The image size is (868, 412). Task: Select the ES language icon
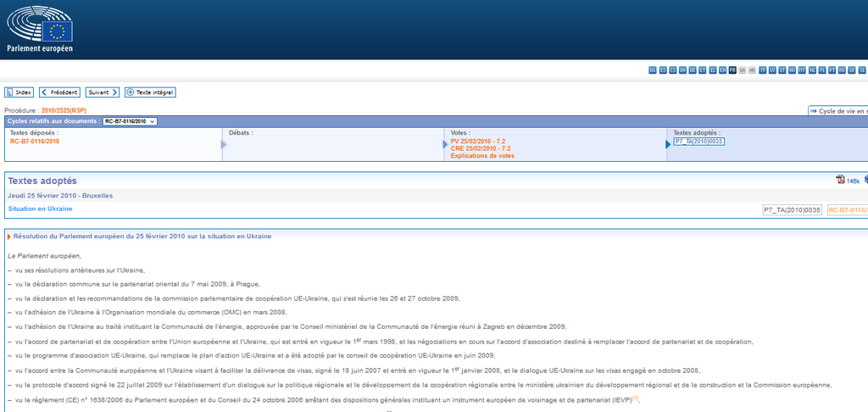pyautogui.click(x=663, y=70)
